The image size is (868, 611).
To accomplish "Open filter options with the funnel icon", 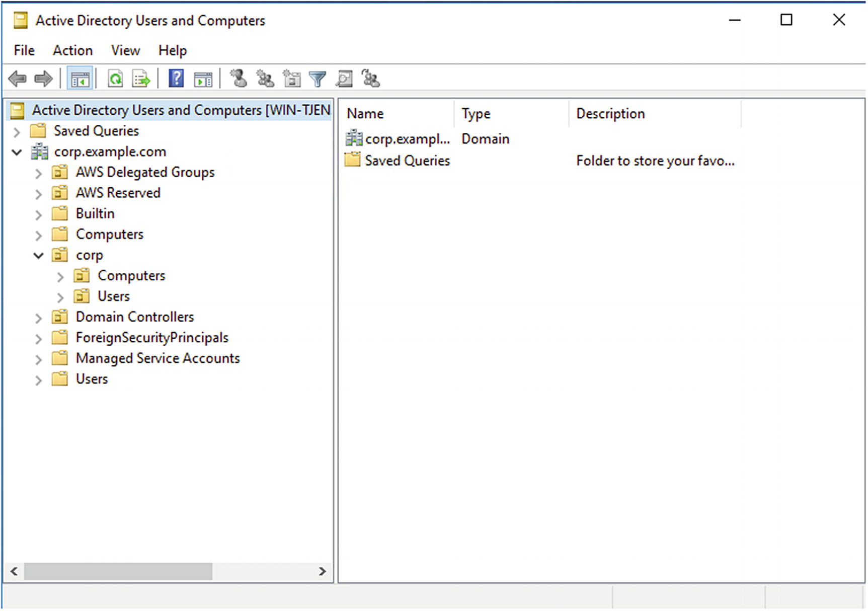I will 318,79.
